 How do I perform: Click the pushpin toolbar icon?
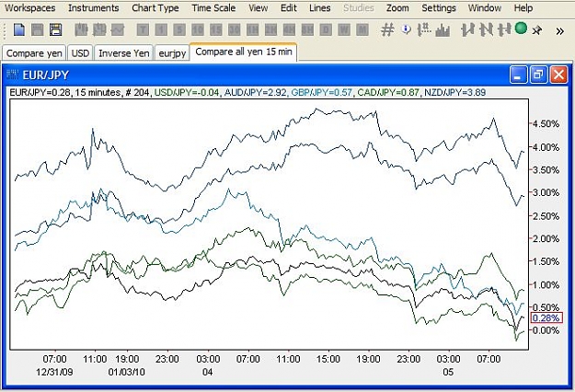[x=537, y=30]
